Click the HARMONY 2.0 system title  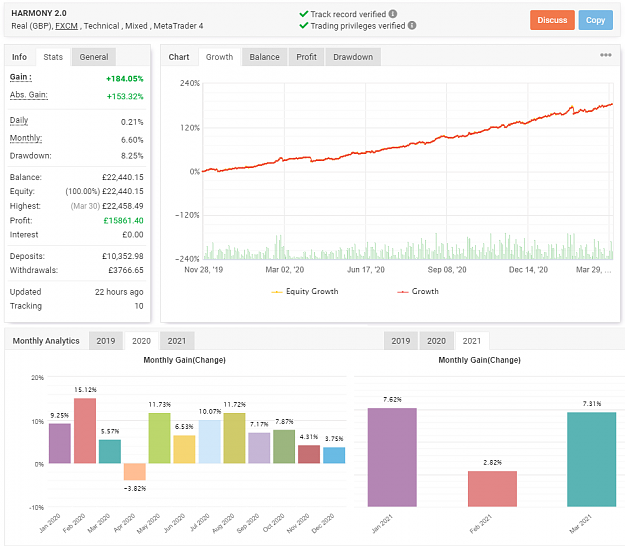coord(39,13)
